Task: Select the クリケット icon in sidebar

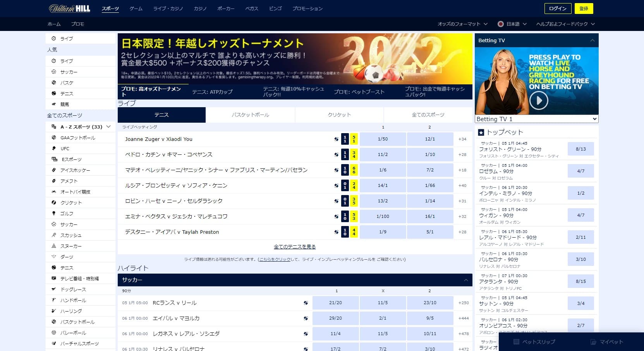Action: pos(53,202)
